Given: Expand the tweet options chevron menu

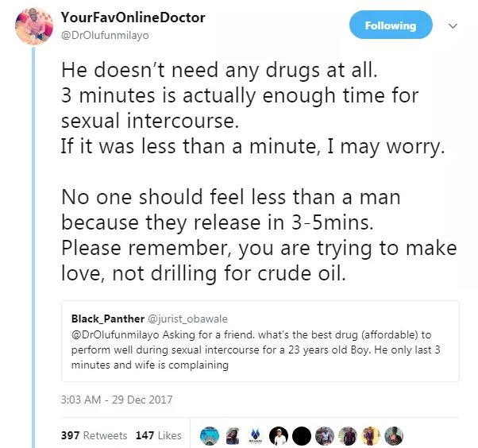Looking at the screenshot, I should pos(454,26).
